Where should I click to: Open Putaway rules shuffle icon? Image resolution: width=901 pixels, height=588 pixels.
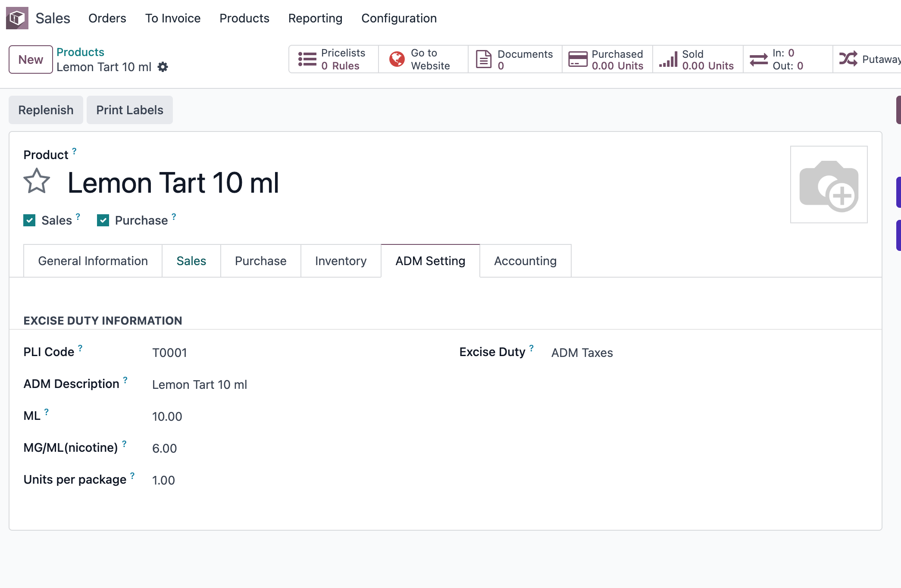[x=848, y=59]
